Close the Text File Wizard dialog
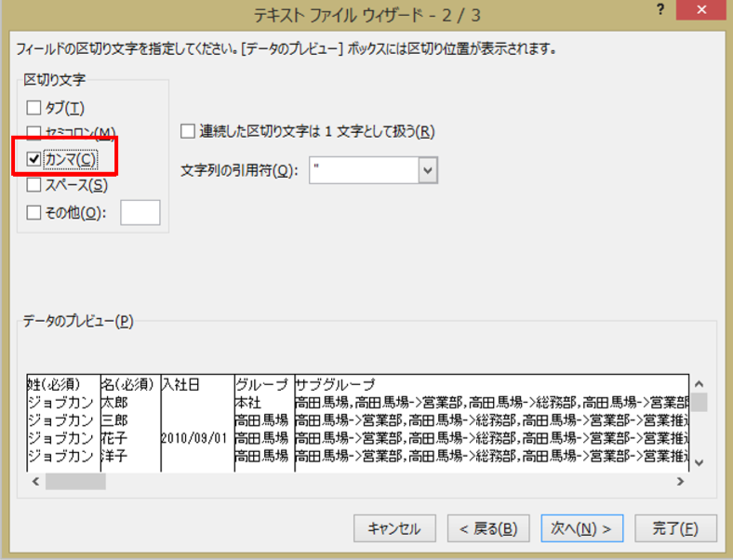The image size is (733, 560). pyautogui.click(x=709, y=10)
